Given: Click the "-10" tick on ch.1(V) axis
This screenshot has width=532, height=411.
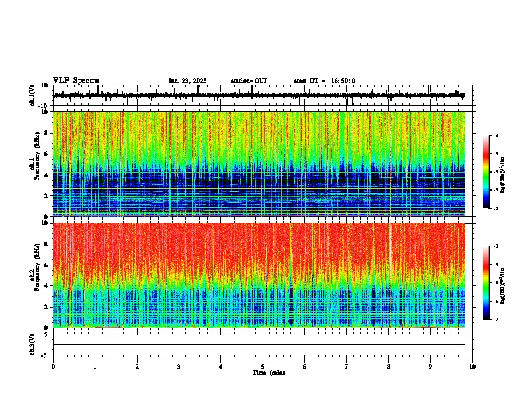Looking at the screenshot, I should [44, 106].
